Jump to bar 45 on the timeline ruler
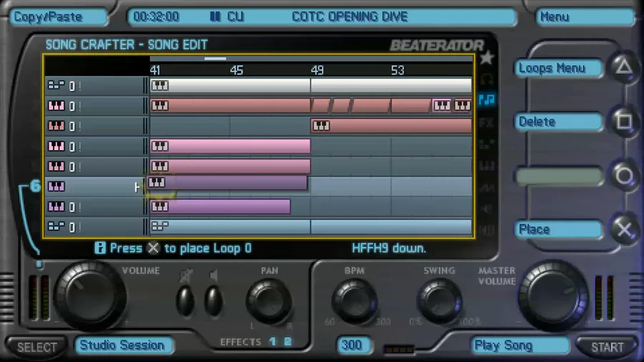644x362 pixels. [236, 70]
